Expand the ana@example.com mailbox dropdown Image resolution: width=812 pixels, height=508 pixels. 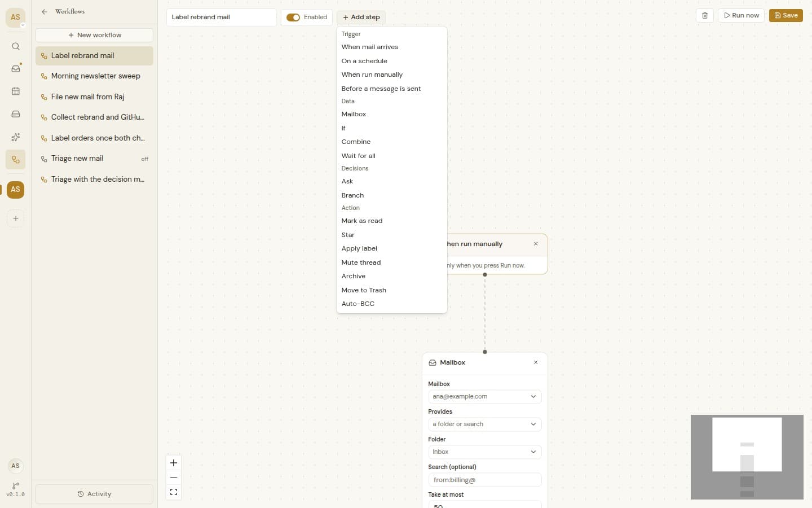click(x=485, y=397)
